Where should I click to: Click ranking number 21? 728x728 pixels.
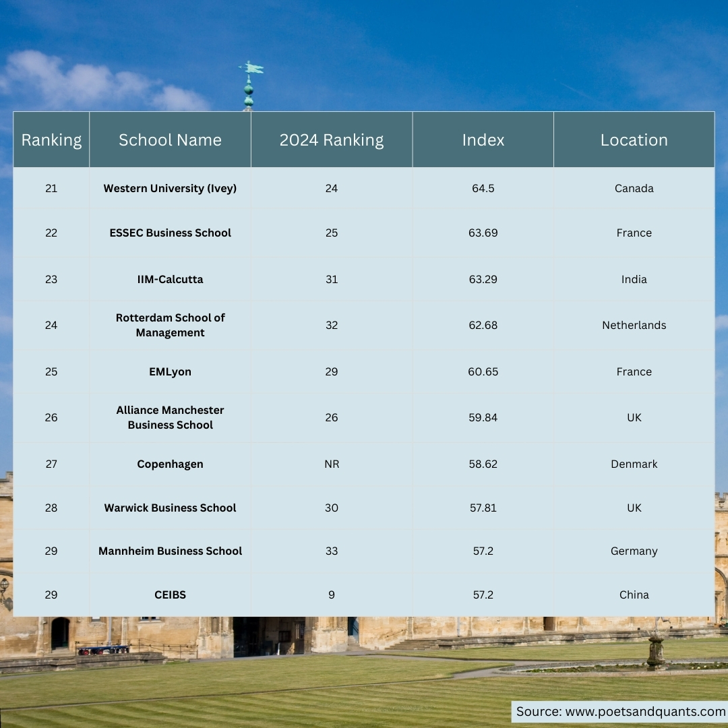click(x=51, y=189)
